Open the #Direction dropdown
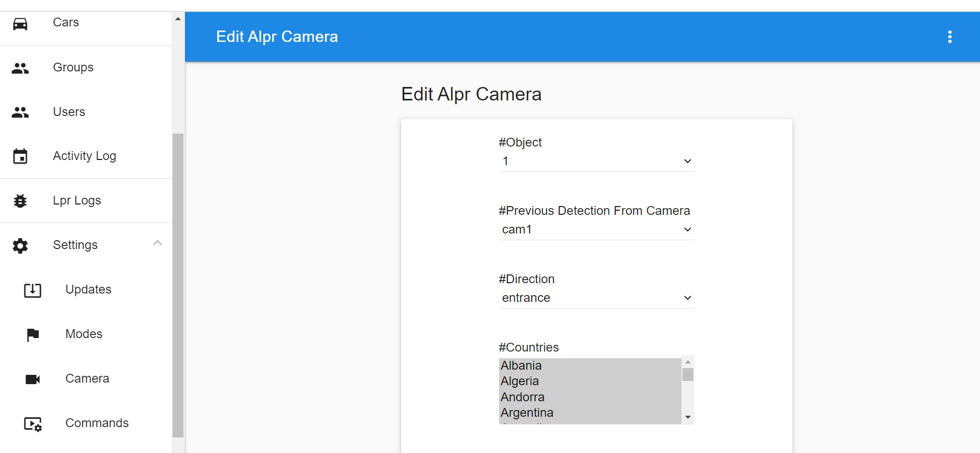The height and width of the screenshot is (453, 980). (596, 298)
